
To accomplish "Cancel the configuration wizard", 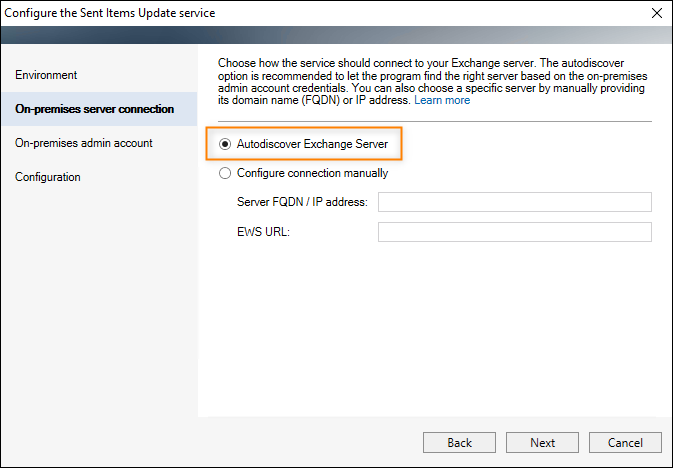I will (x=625, y=442).
